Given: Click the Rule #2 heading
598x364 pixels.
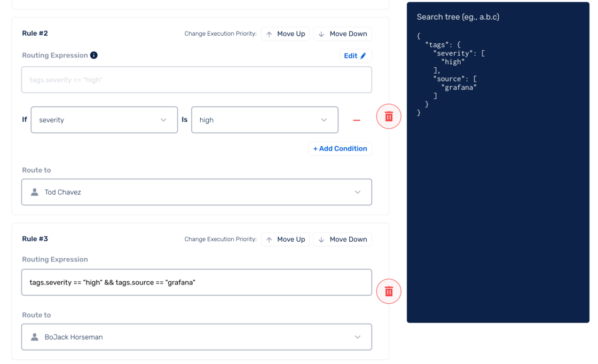Looking at the screenshot, I should click(35, 33).
